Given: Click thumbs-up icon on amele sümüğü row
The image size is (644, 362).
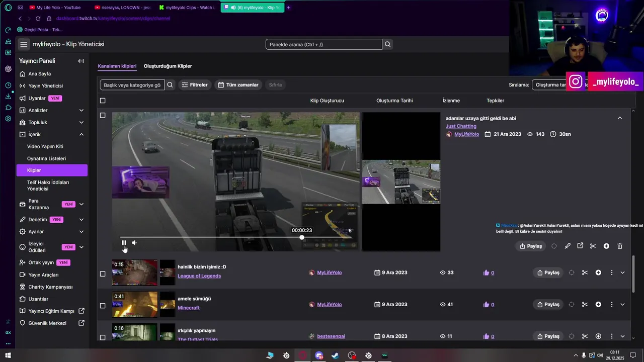Looking at the screenshot, I should point(486,304).
